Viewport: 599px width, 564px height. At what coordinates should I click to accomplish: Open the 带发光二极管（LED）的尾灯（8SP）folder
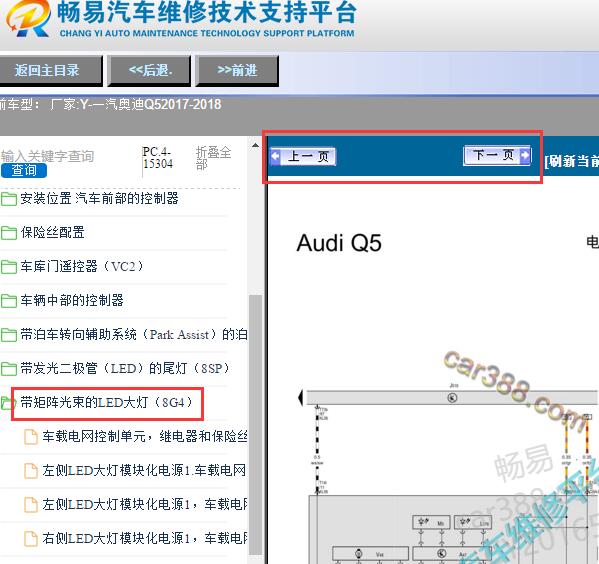coord(125,368)
